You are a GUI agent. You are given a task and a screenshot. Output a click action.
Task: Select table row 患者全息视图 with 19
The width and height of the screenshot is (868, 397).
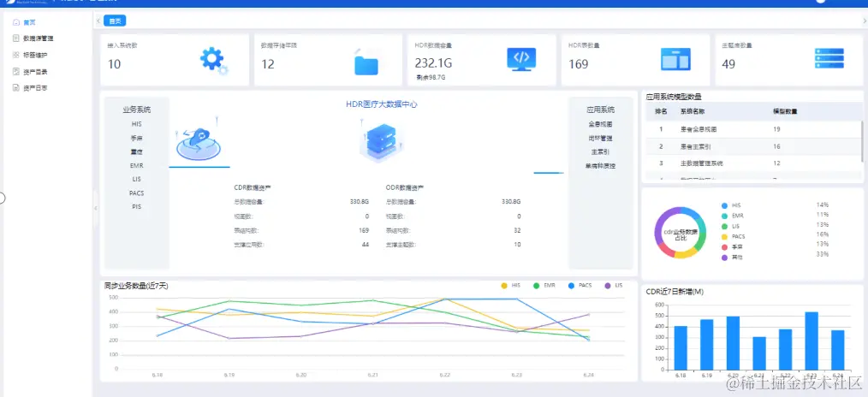tap(752, 129)
